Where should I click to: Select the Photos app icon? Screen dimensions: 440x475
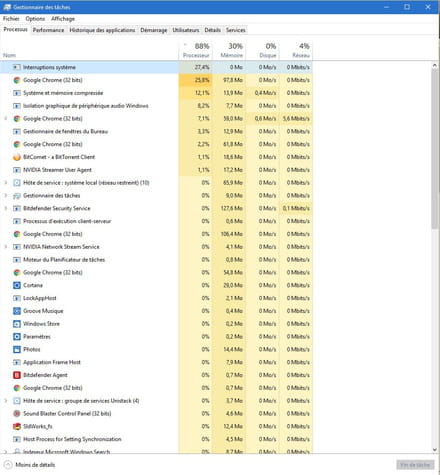click(x=17, y=350)
